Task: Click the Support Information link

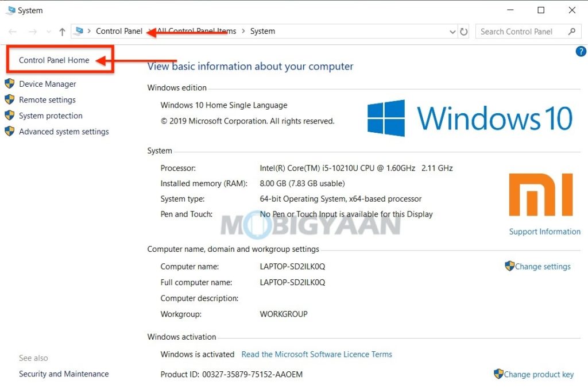Action: point(544,231)
